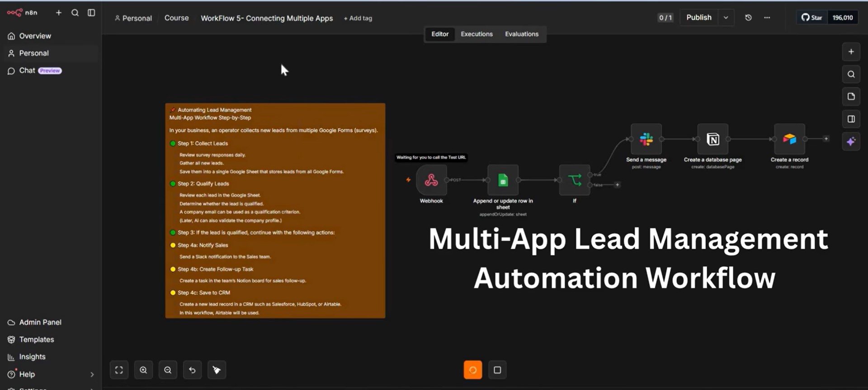Open the three-dot workflow menu

[767, 17]
